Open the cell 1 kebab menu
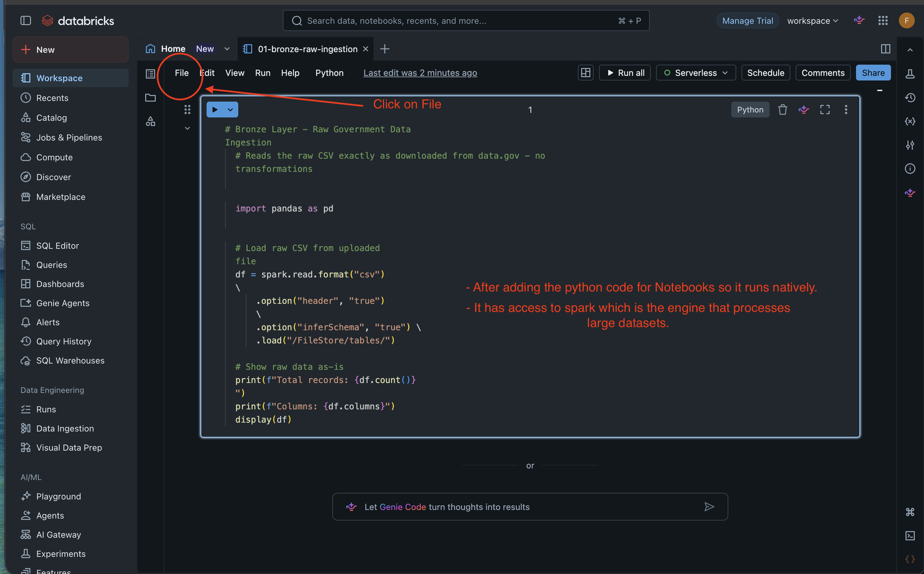This screenshot has height=574, width=924. [x=846, y=110]
